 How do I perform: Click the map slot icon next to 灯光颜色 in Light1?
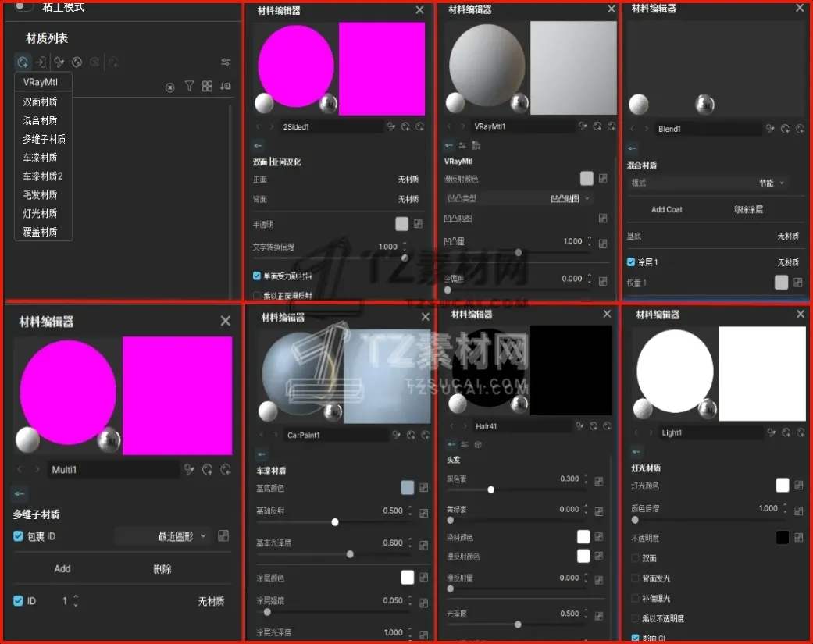coord(798,485)
